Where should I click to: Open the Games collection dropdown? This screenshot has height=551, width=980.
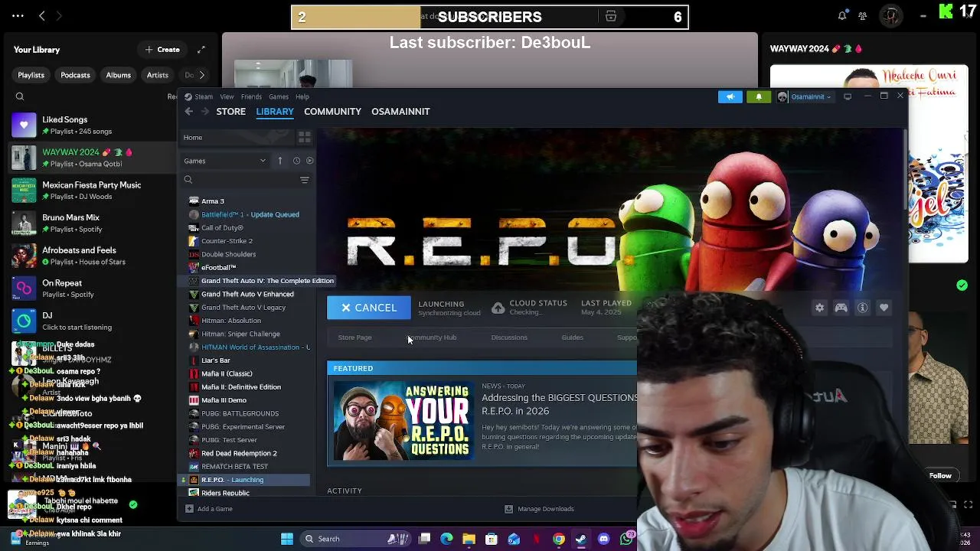pyautogui.click(x=224, y=161)
